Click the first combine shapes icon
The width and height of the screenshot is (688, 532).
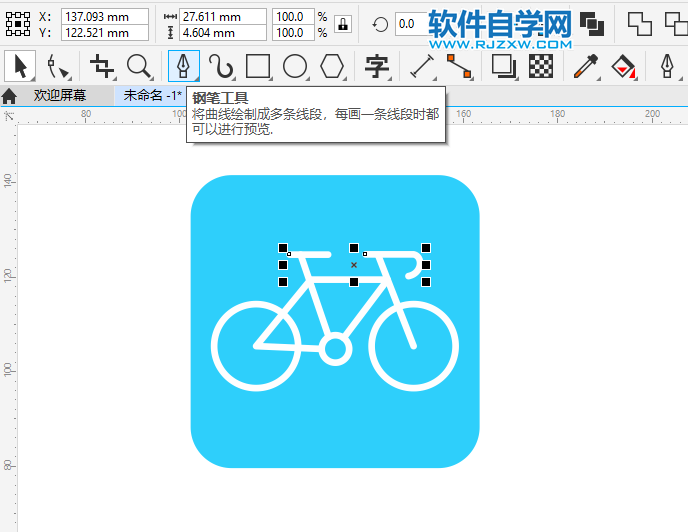[640, 24]
